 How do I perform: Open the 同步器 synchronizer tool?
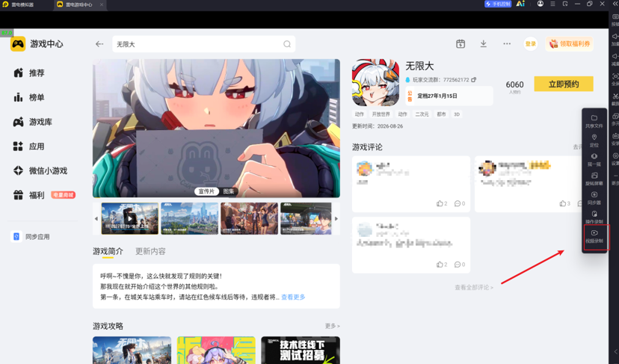tap(594, 198)
